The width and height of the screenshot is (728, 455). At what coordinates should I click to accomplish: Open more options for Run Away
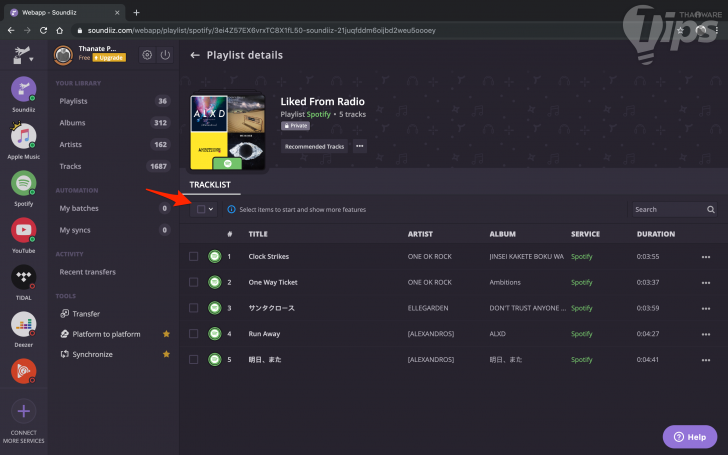[x=706, y=334]
